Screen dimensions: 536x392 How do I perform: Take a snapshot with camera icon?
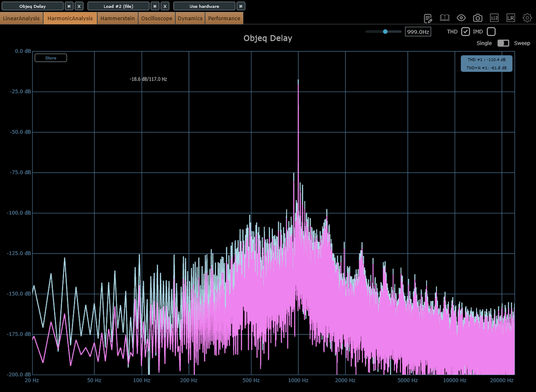click(x=478, y=18)
